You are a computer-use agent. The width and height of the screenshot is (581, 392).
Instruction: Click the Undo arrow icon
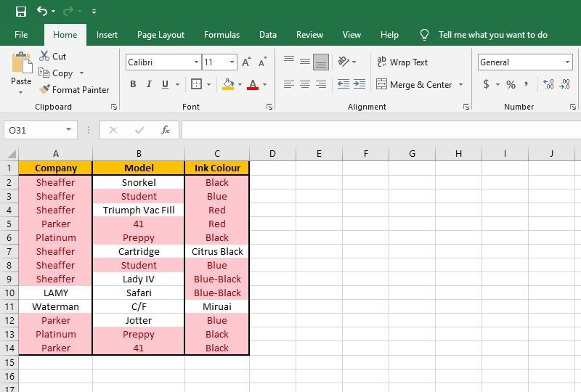[x=42, y=12]
